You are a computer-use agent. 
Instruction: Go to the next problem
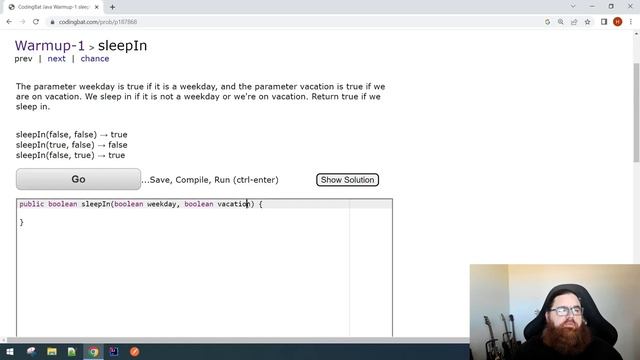coord(56,59)
